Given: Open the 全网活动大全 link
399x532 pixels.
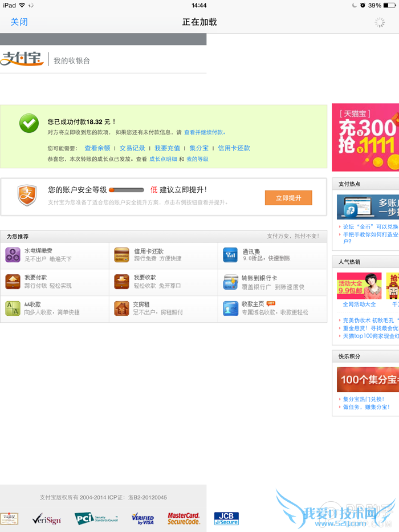Looking at the screenshot, I should pyautogui.click(x=359, y=304).
